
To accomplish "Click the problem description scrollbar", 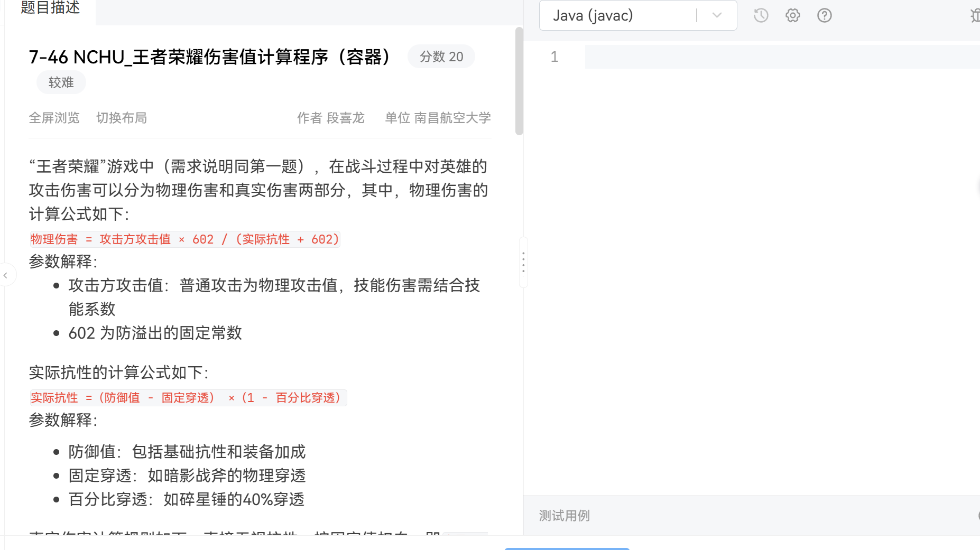I will tap(519, 81).
